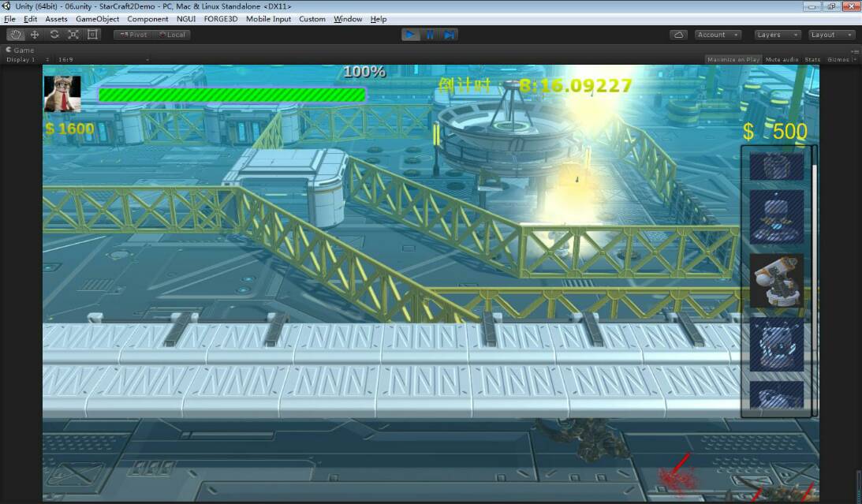This screenshot has width=862, height=504.
Task: Open the Help menu
Action: pos(379,19)
